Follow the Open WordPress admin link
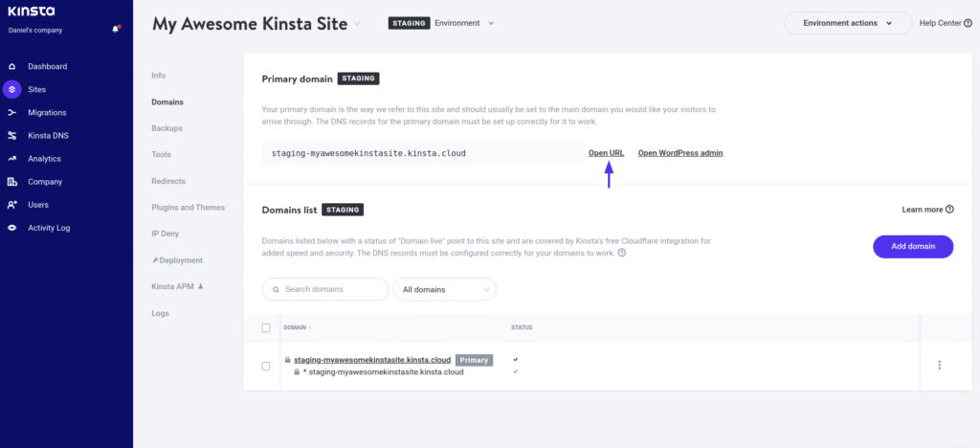The height and width of the screenshot is (448, 980). point(680,153)
